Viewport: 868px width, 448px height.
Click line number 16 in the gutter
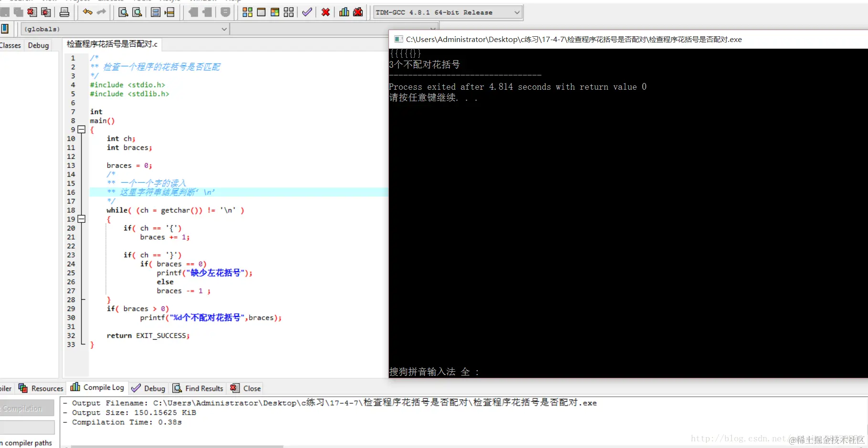tap(71, 192)
